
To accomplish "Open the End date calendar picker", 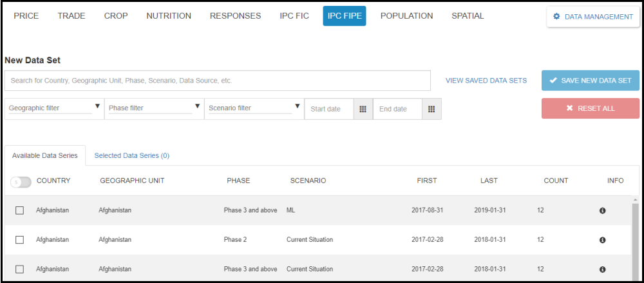I will click(431, 109).
